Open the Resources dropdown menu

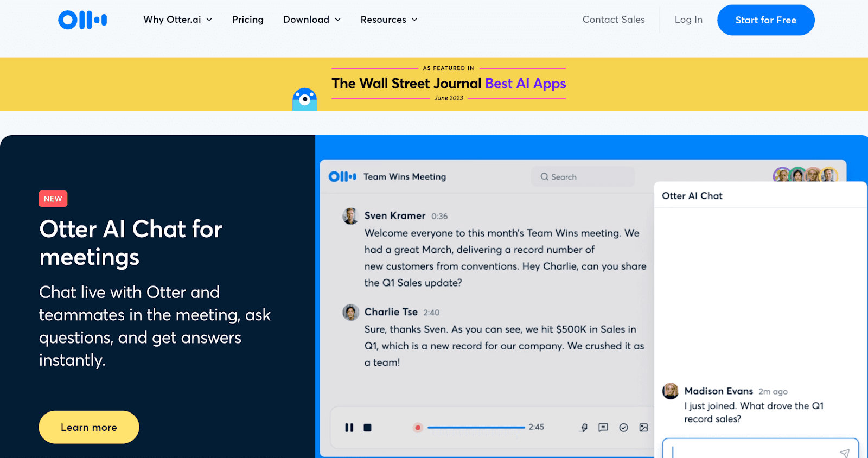click(x=389, y=20)
